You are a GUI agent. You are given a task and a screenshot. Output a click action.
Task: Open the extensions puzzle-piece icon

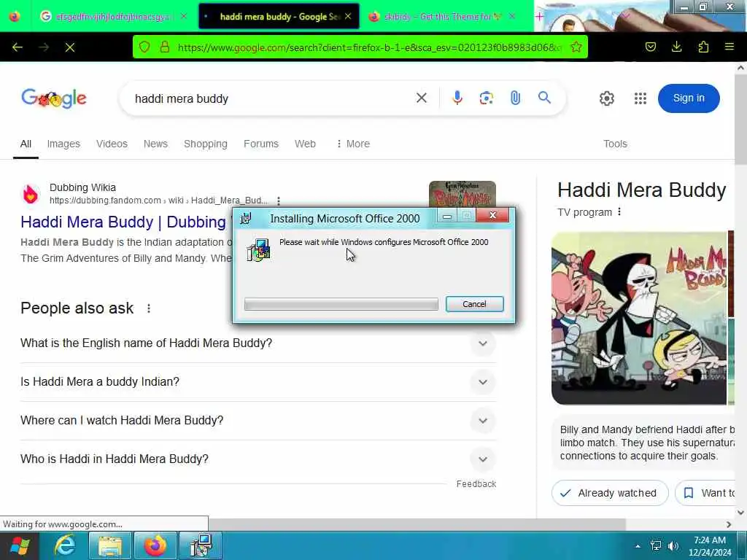tap(703, 47)
